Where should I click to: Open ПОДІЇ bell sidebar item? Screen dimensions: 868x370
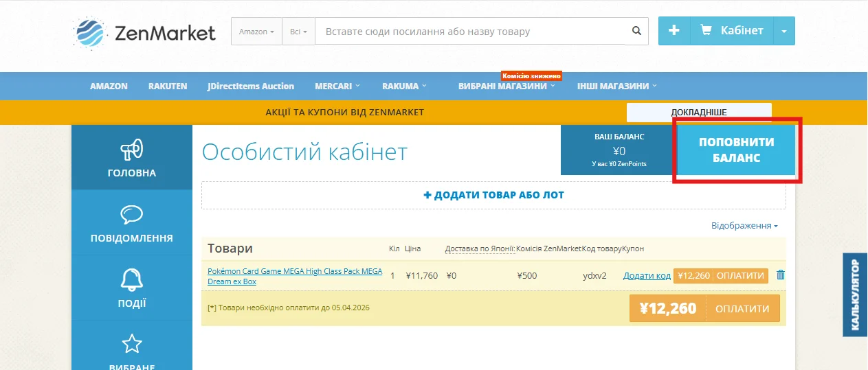coord(132,288)
